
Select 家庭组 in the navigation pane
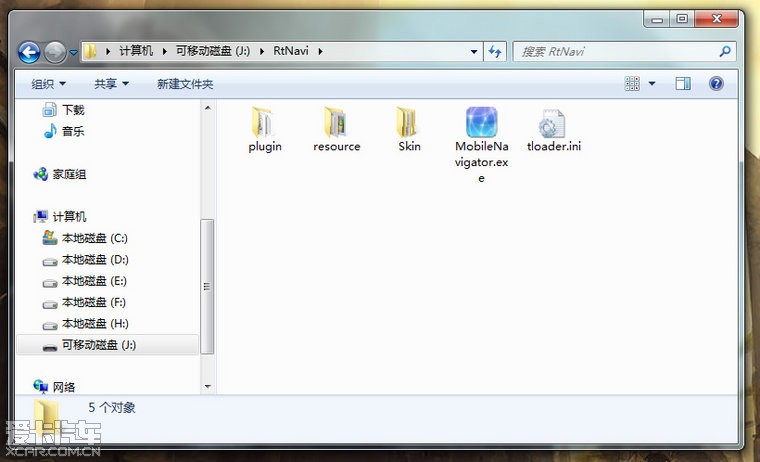click(x=60, y=174)
